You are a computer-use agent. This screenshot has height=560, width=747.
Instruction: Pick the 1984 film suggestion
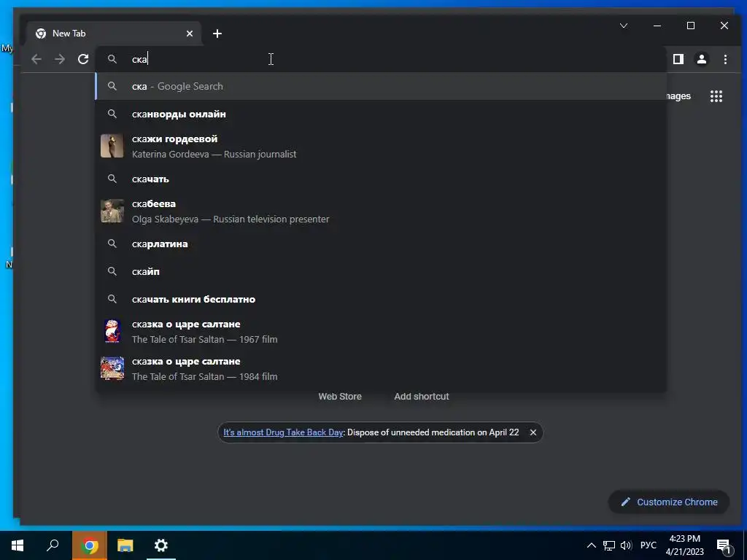coord(381,368)
